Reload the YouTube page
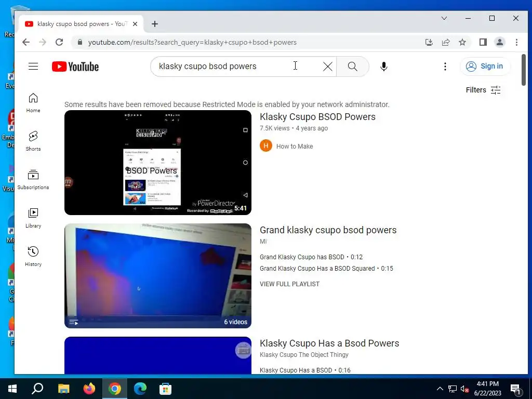Image resolution: width=532 pixels, height=399 pixels. click(59, 42)
